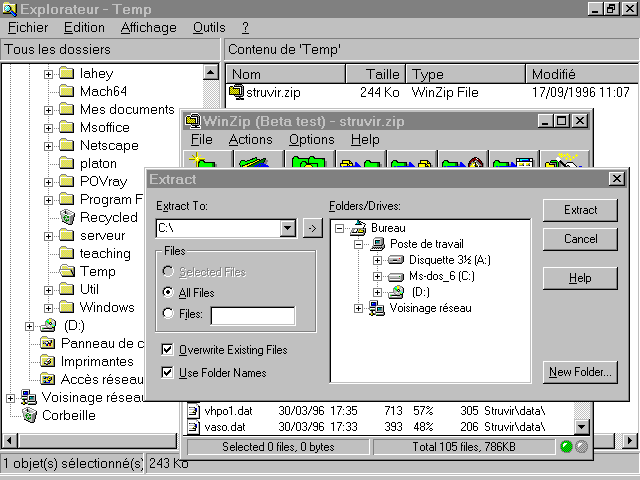Click the Bureau desktop icon in Folders/Drives

(358, 228)
